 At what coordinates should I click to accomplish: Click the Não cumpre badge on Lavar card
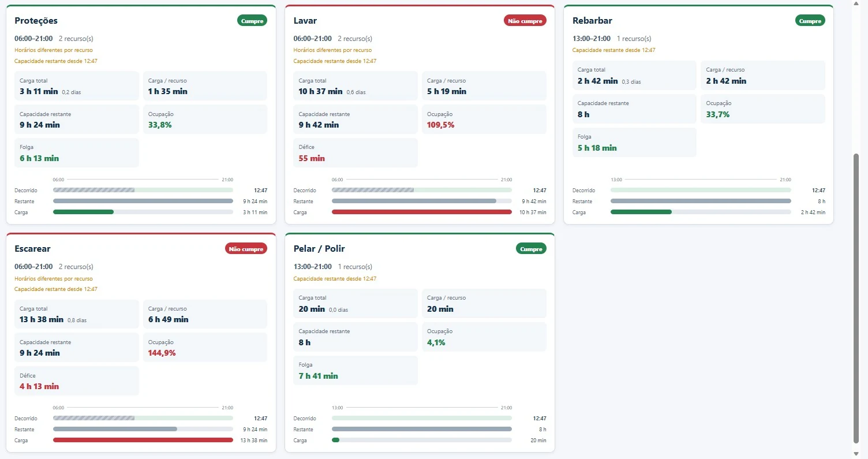tap(525, 21)
